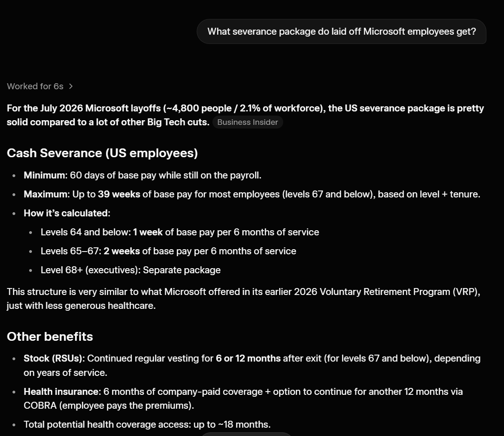Click the "Levels 65–67" bullet line

(168, 251)
